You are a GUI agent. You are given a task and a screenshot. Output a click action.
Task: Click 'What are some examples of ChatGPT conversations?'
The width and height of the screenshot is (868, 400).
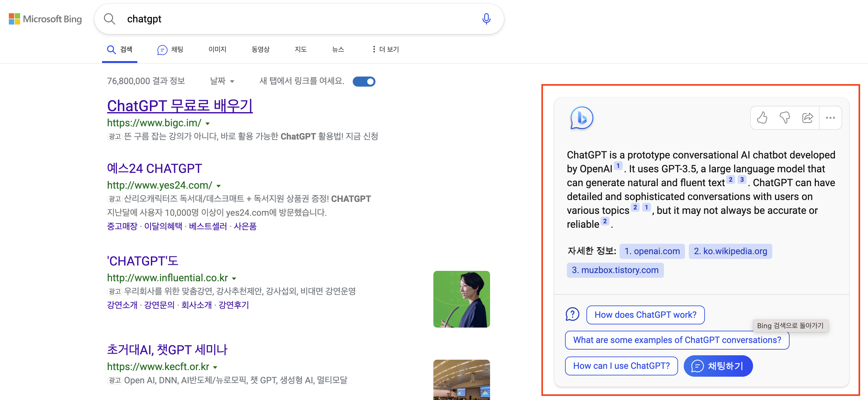[x=677, y=340]
